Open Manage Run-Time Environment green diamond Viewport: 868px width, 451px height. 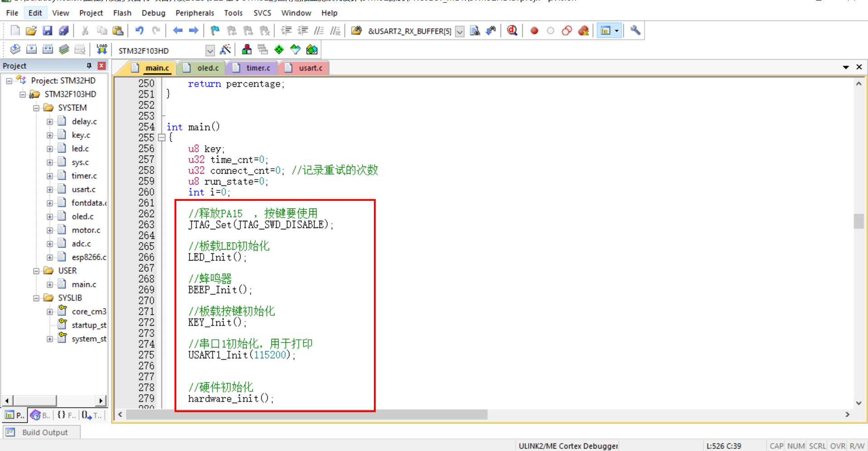click(279, 49)
